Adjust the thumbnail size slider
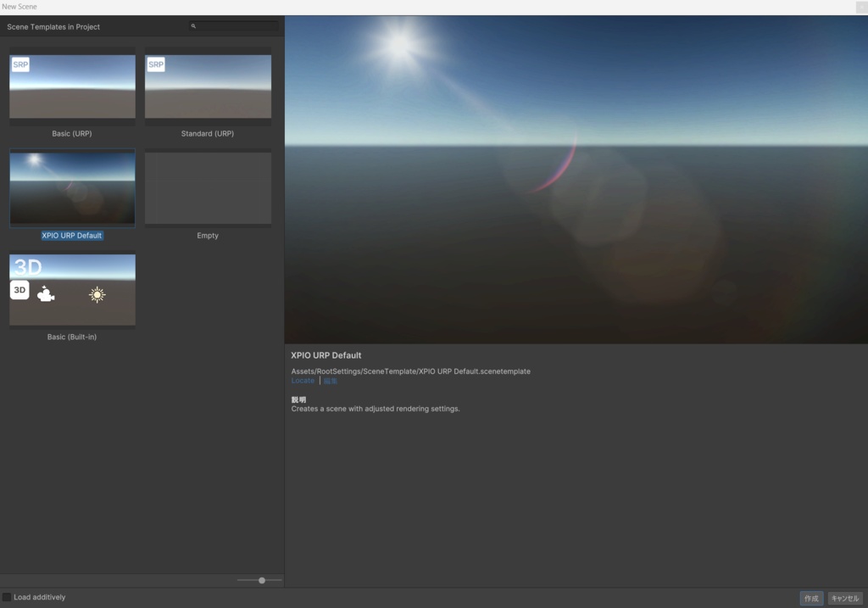868x608 pixels. tap(259, 580)
